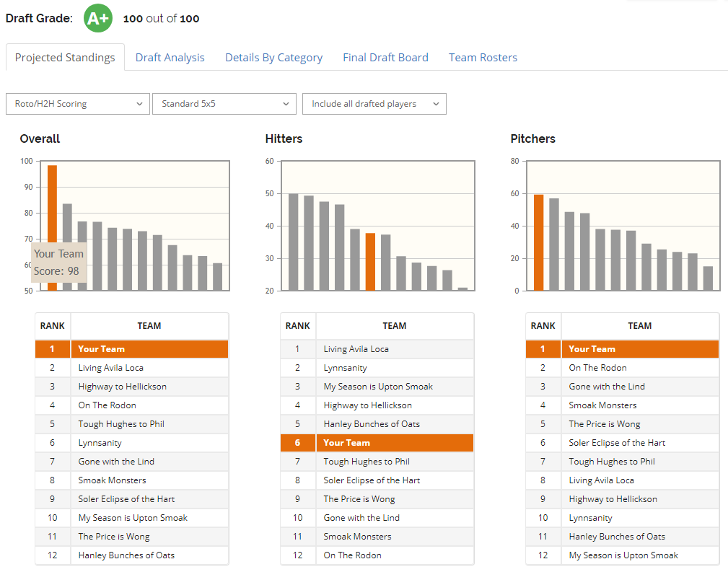
Task: Switch to the Draft Analysis tab
Action: click(170, 58)
